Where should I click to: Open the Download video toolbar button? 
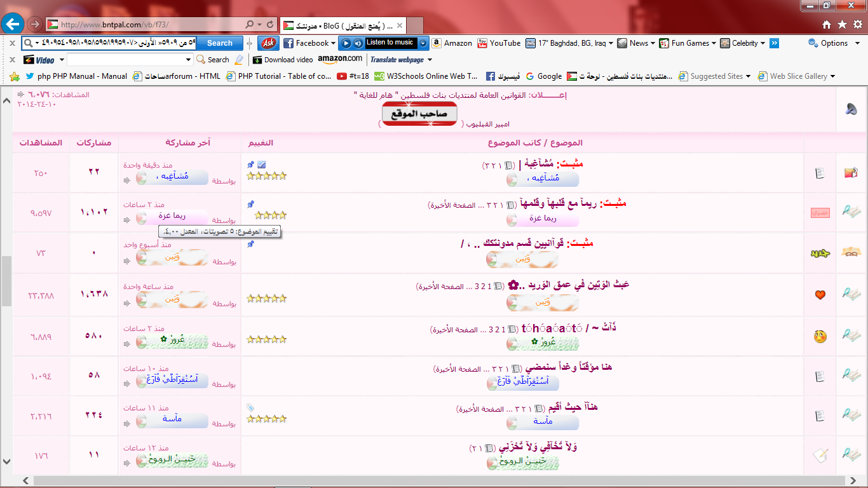[x=282, y=60]
